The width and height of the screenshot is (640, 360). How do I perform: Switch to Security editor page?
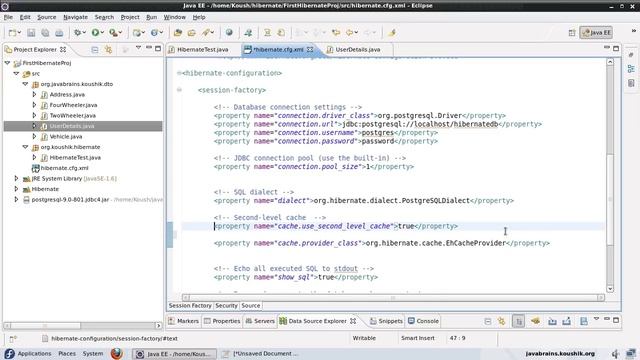pos(226,305)
